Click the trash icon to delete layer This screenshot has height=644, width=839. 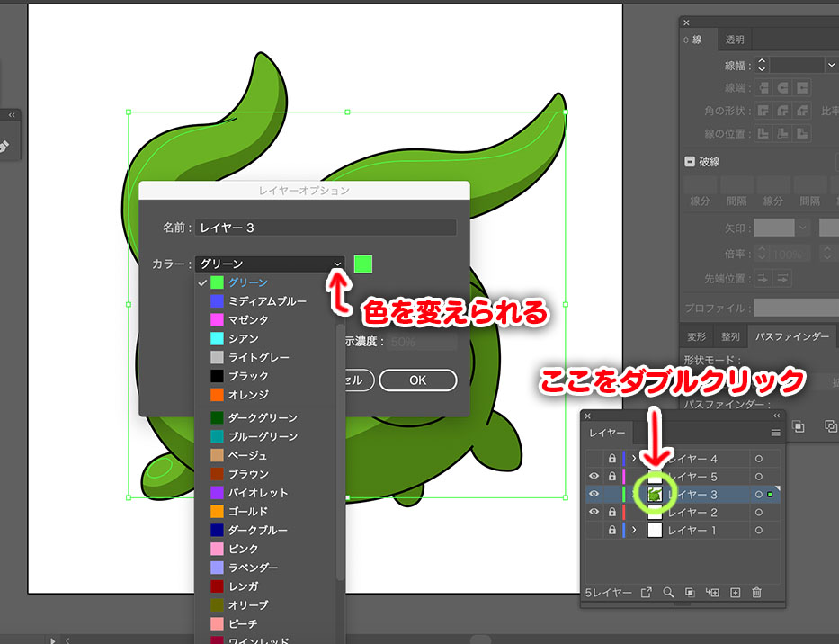click(756, 593)
